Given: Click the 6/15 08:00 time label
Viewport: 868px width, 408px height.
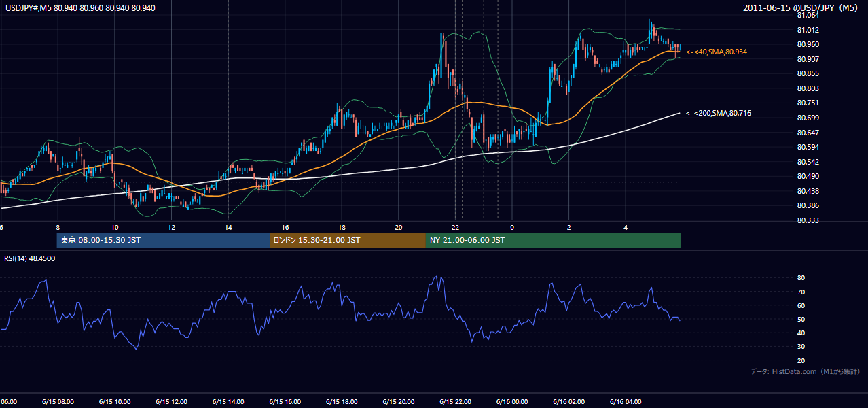Looking at the screenshot, I should pos(57,401).
